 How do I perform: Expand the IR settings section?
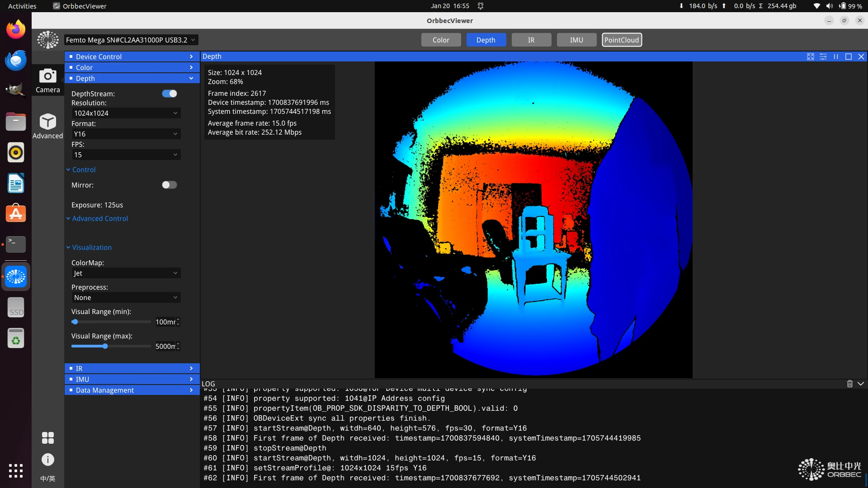click(132, 368)
